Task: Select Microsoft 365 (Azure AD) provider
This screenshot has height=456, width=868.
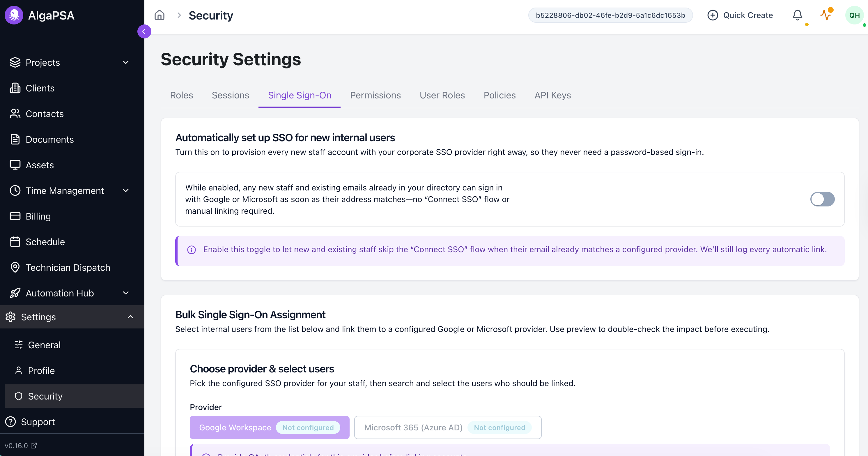Action: [447, 427]
